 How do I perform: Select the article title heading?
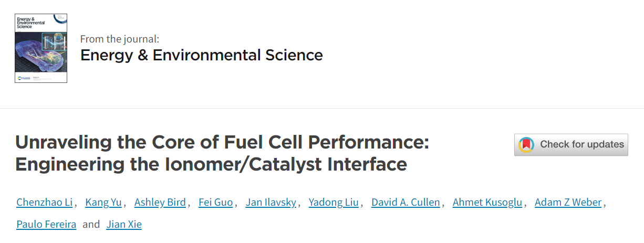(222, 153)
